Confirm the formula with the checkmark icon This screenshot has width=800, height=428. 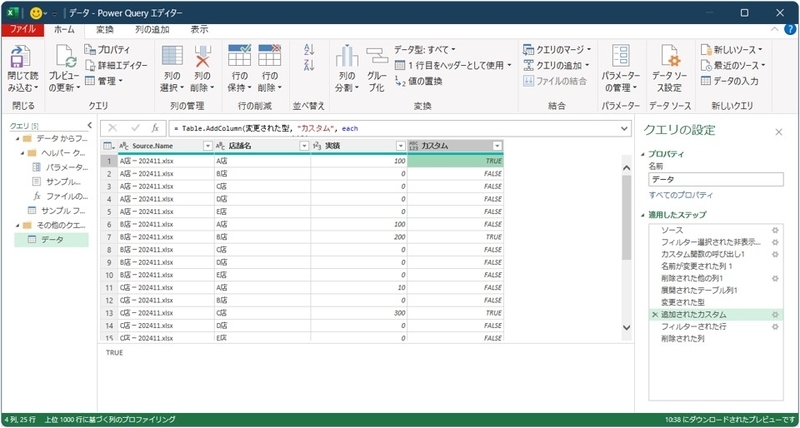click(x=135, y=129)
